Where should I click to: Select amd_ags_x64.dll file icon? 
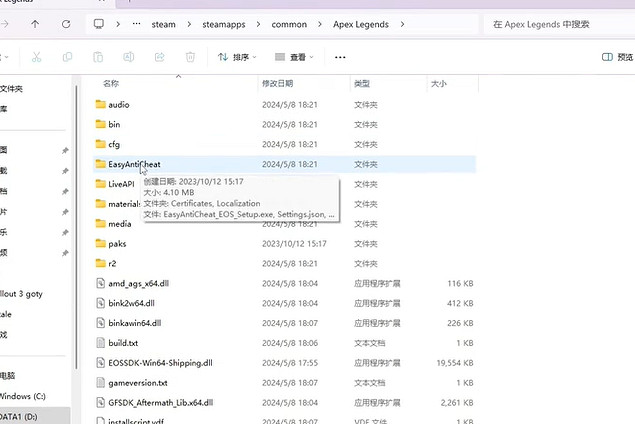(x=100, y=283)
